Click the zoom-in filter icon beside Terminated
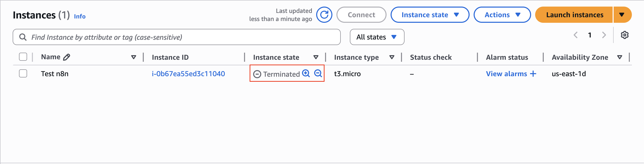Image resolution: width=644 pixels, height=164 pixels. point(306,73)
